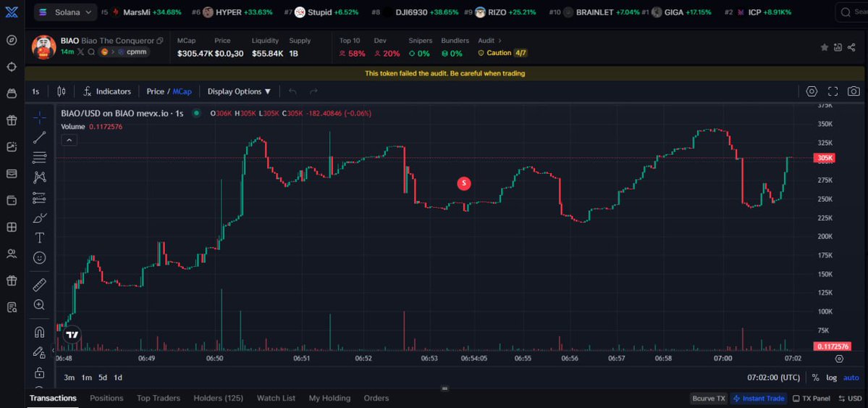The height and width of the screenshot is (408, 868).
Task: Open the wallet sidebar icon
Action: coord(12,200)
